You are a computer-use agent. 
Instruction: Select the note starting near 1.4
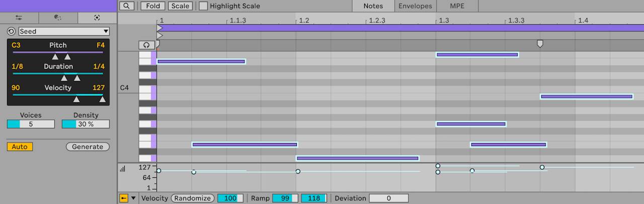pos(587,96)
